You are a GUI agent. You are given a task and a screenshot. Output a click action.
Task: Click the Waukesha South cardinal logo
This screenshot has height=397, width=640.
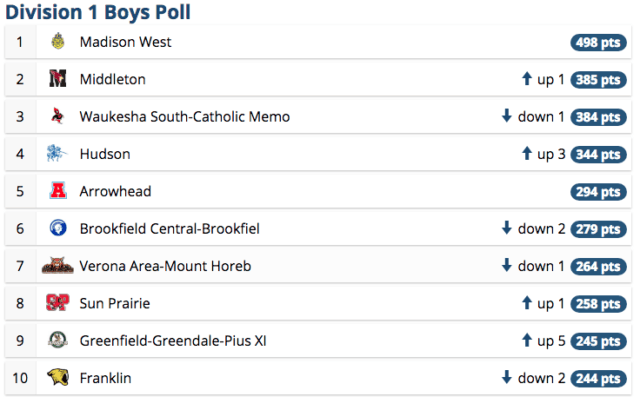(58, 116)
